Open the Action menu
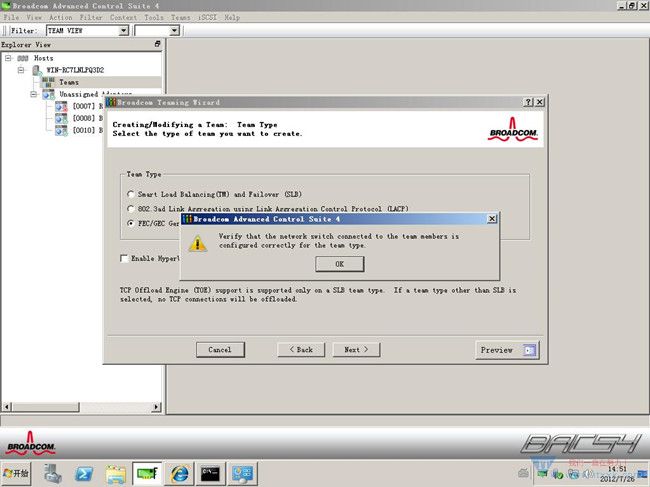Viewport: 650px width, 487px height. tap(61, 17)
